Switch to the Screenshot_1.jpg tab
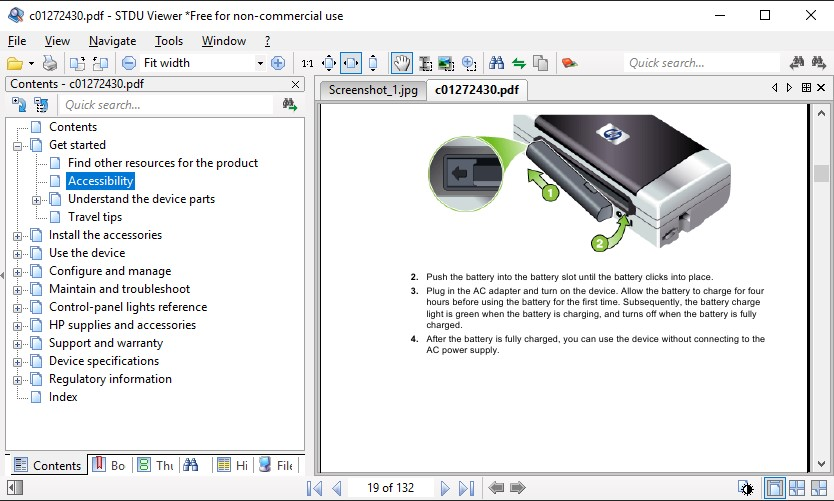 (372, 90)
